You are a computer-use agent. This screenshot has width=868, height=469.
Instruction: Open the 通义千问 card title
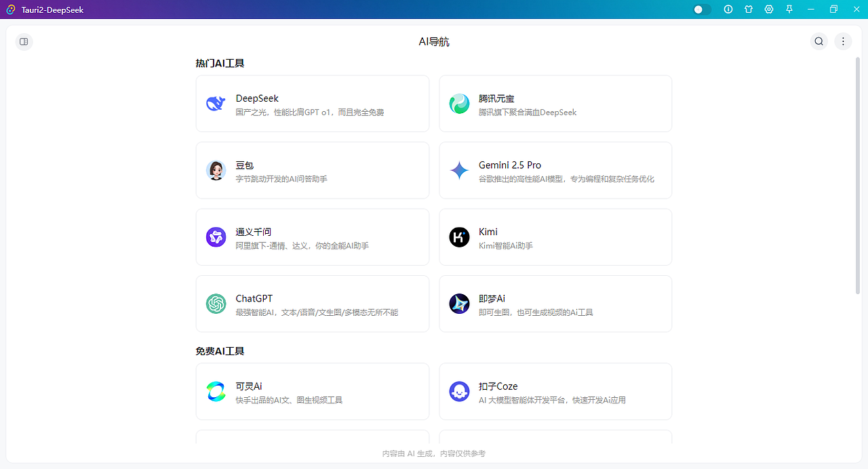254,232
